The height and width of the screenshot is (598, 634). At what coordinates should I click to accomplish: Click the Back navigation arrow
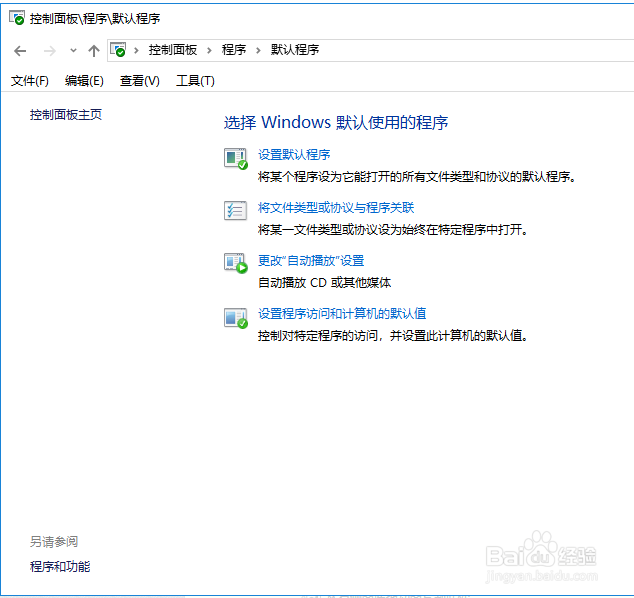coord(20,51)
